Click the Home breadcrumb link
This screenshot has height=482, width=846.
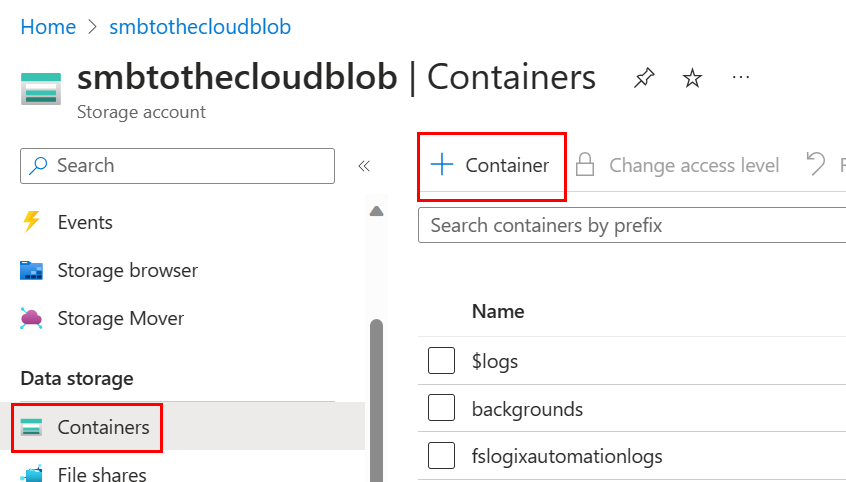pyautogui.click(x=48, y=27)
